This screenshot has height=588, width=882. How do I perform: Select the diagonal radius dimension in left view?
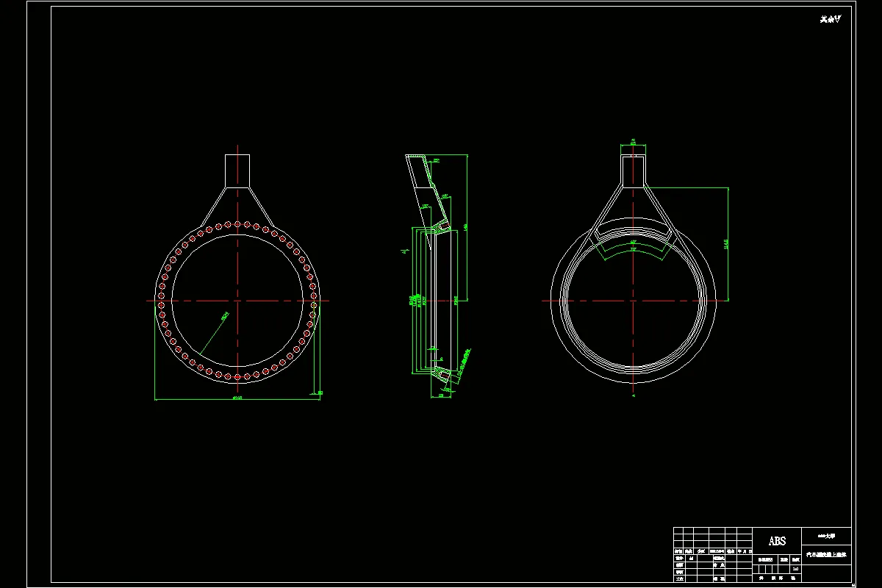coord(224,315)
